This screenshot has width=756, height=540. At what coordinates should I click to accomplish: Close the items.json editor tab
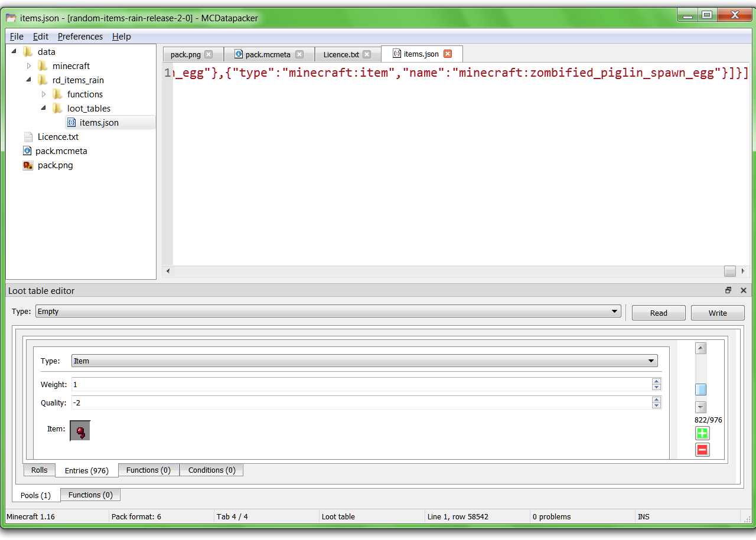coord(448,53)
